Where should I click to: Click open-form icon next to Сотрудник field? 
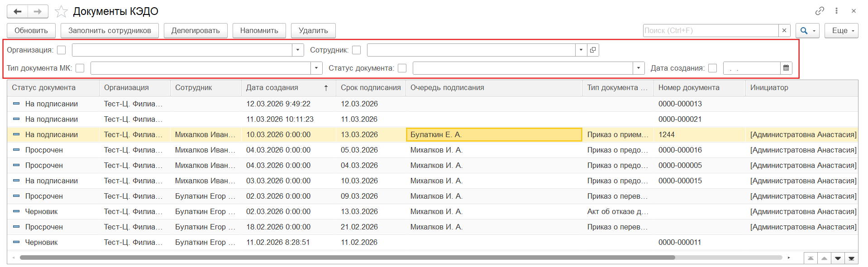point(593,50)
